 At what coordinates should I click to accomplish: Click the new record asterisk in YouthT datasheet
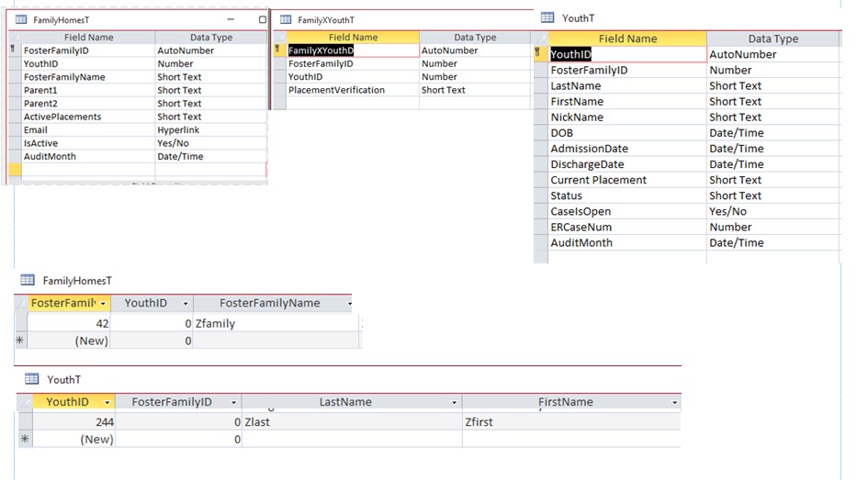pos(25,440)
